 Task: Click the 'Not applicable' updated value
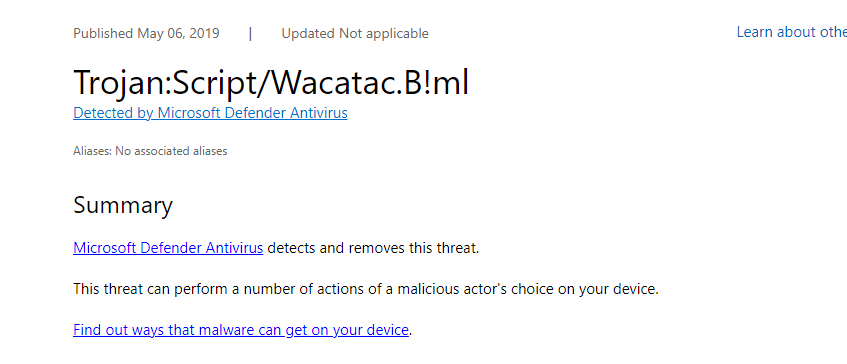384,33
